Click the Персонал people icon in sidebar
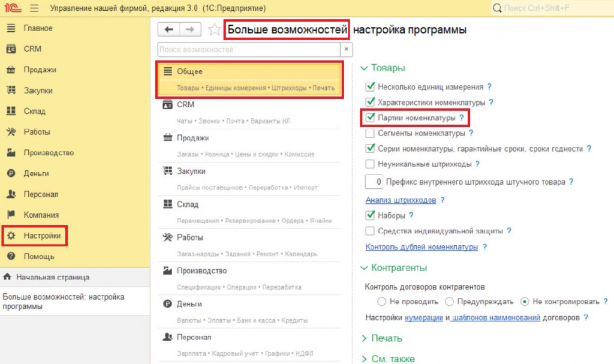 pyautogui.click(x=11, y=194)
